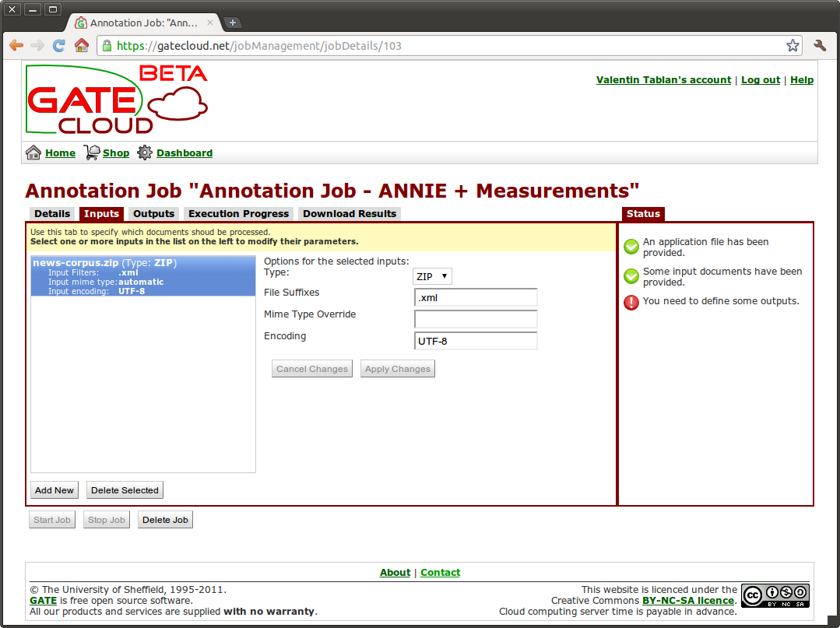Click the page title 'Annotation Job - ANNIE + Measurements'

tap(332, 191)
